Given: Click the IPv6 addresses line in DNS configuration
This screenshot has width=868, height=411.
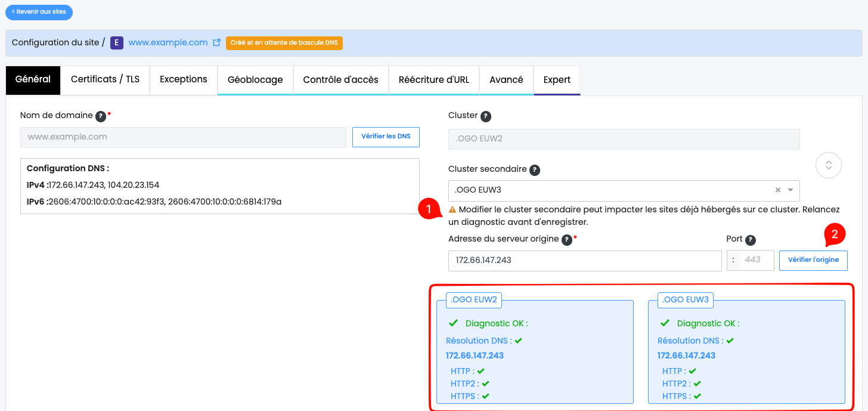Looking at the screenshot, I should tap(154, 202).
